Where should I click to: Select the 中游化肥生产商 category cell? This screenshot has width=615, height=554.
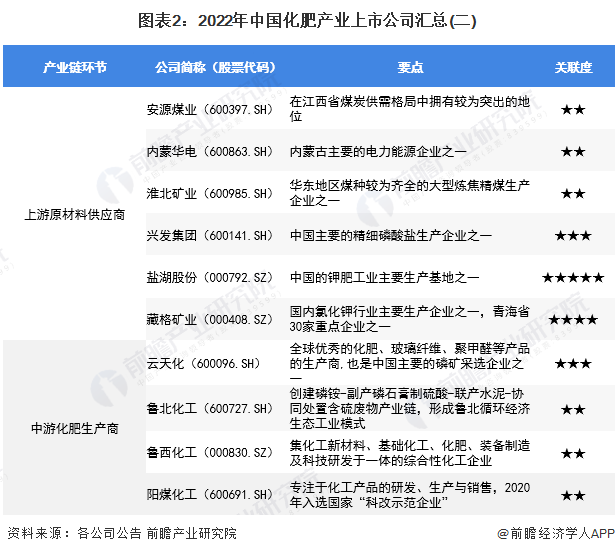73,428
